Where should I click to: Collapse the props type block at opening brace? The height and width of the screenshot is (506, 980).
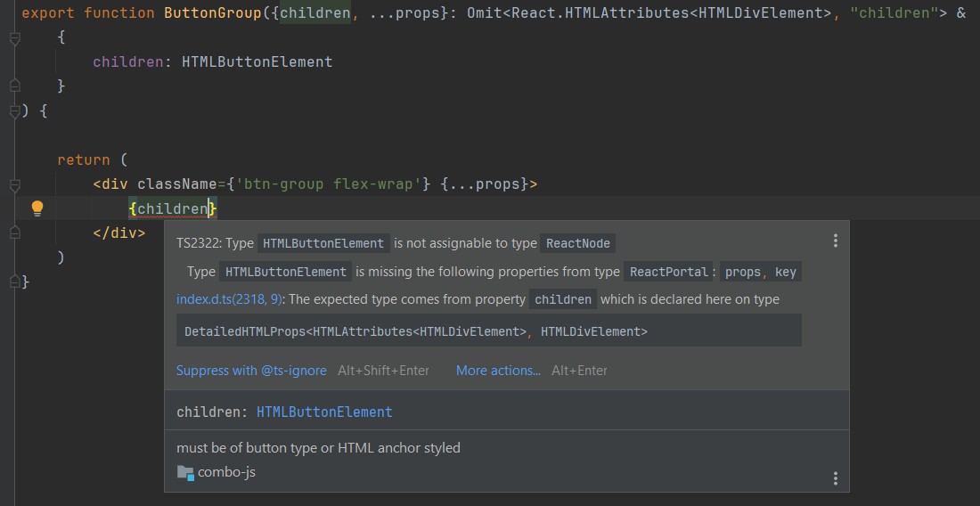coord(14,38)
